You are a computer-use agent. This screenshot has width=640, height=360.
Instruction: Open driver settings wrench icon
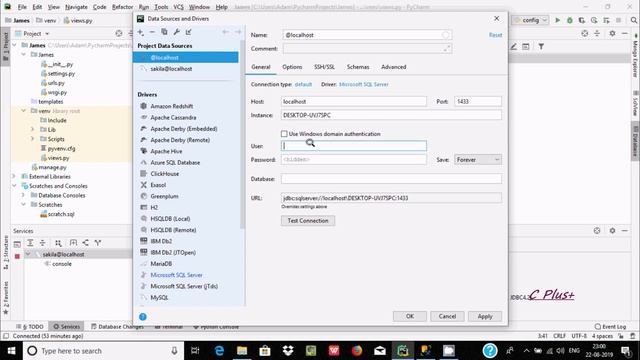(176, 32)
